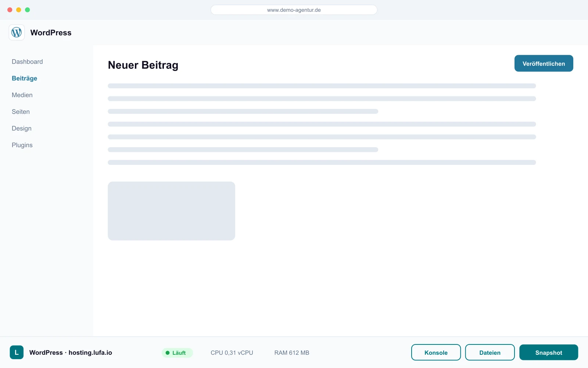Close the window with the red button

[x=10, y=10]
